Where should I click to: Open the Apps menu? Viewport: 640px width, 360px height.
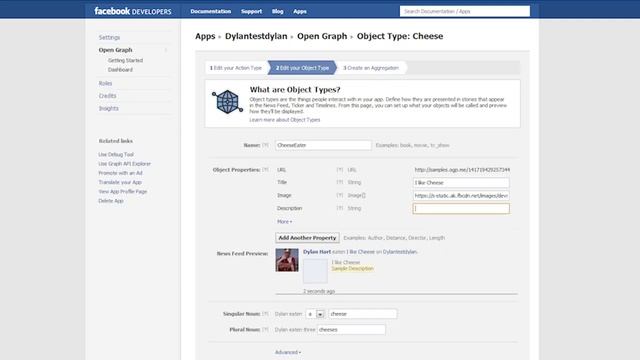pos(300,11)
